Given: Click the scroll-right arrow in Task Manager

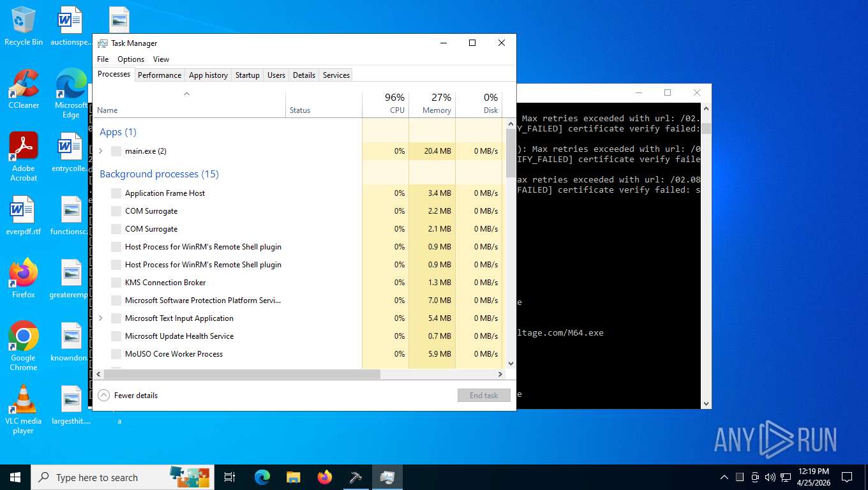Looking at the screenshot, I should click(500, 374).
